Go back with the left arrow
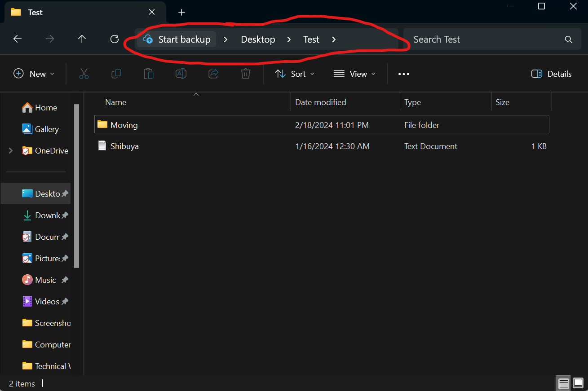The image size is (588, 391). coord(18,39)
